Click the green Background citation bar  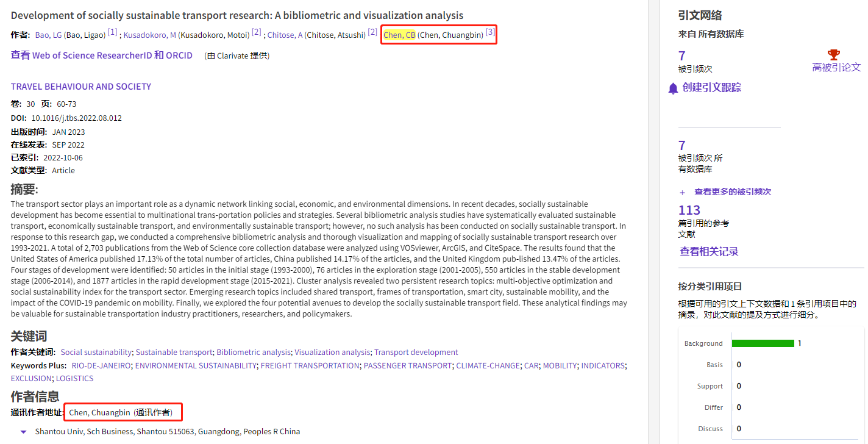tap(763, 343)
